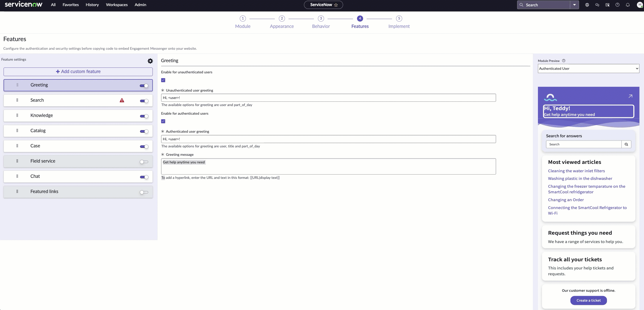Click the Chat row drag handle
644x310 pixels.
[17, 176]
